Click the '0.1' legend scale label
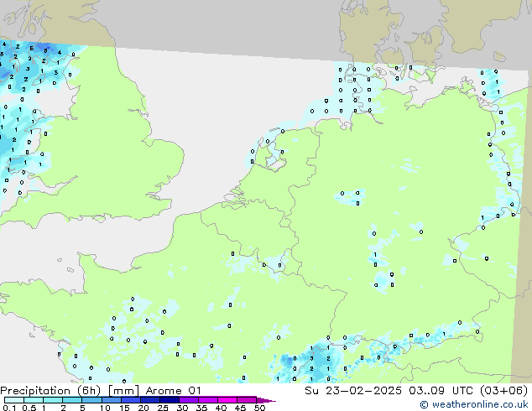This screenshot has width=532, height=411. [9, 408]
